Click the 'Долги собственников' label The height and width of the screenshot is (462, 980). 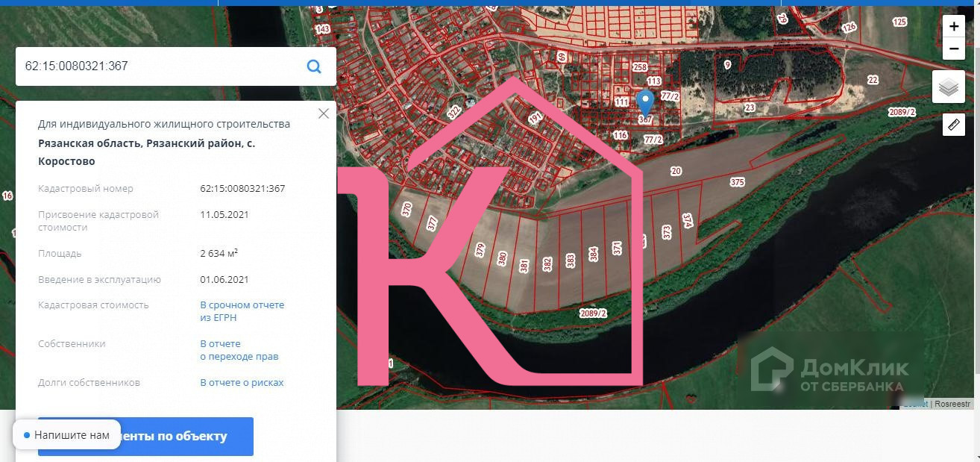coord(89,382)
